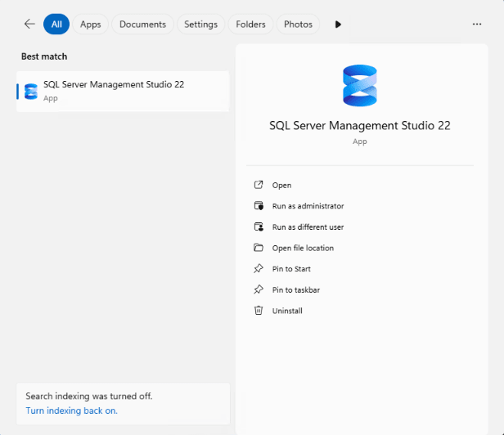Click the SQL Server Management Studio 22 preview title
The width and height of the screenshot is (504, 435).
360,126
